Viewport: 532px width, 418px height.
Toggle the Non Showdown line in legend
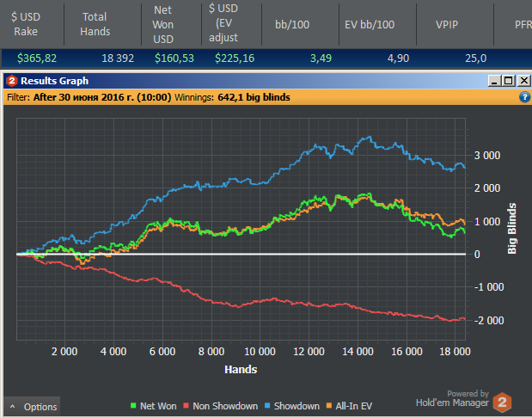(x=222, y=406)
